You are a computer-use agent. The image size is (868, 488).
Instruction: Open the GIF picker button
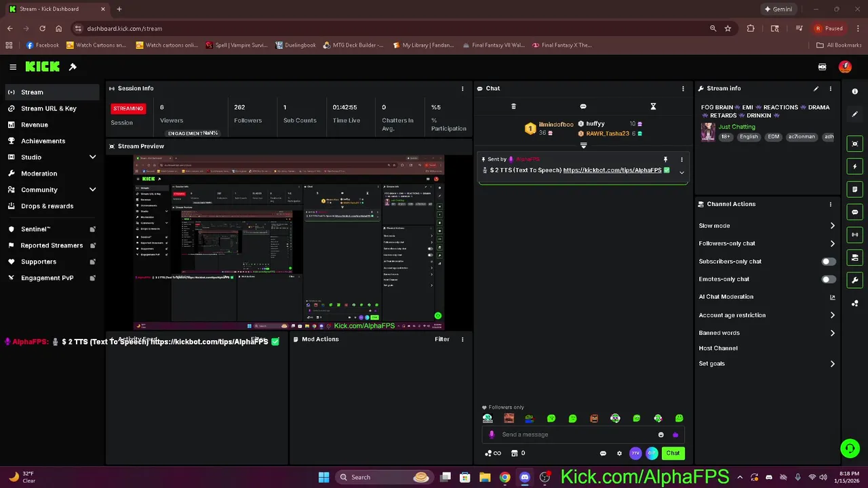pyautogui.click(x=652, y=453)
